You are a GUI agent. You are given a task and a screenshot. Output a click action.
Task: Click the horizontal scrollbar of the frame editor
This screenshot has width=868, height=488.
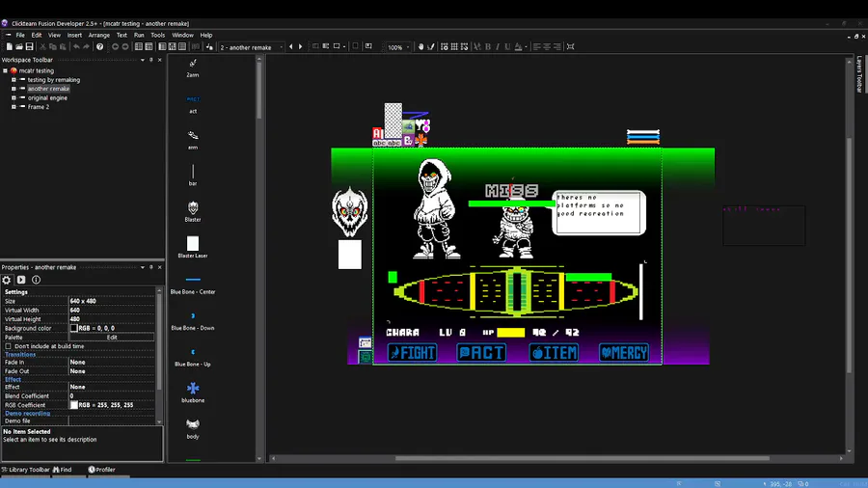tap(582, 458)
